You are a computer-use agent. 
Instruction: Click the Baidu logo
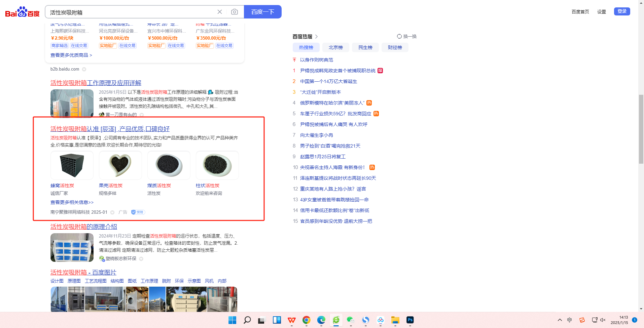point(22,12)
